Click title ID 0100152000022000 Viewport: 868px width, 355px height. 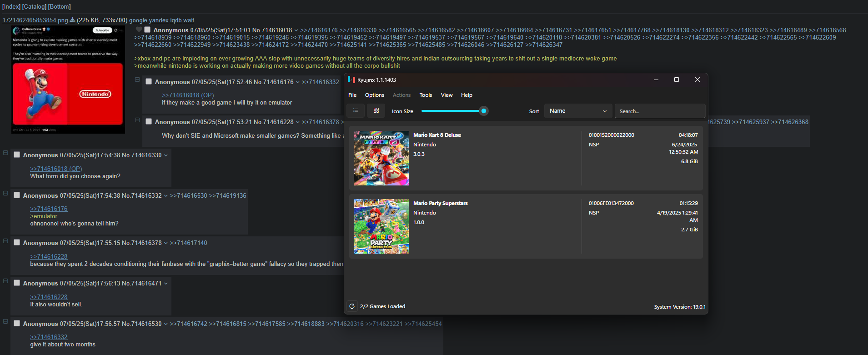(611, 135)
